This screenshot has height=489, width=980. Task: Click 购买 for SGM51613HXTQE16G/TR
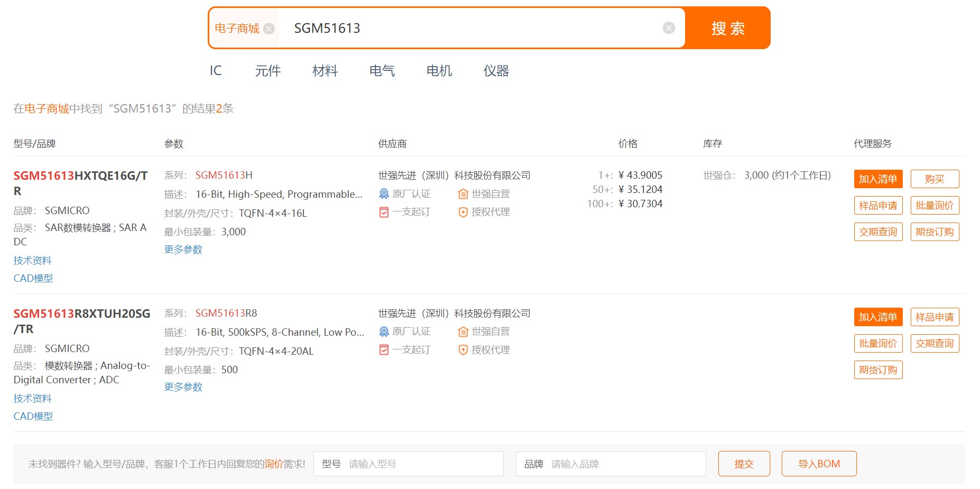tap(935, 179)
